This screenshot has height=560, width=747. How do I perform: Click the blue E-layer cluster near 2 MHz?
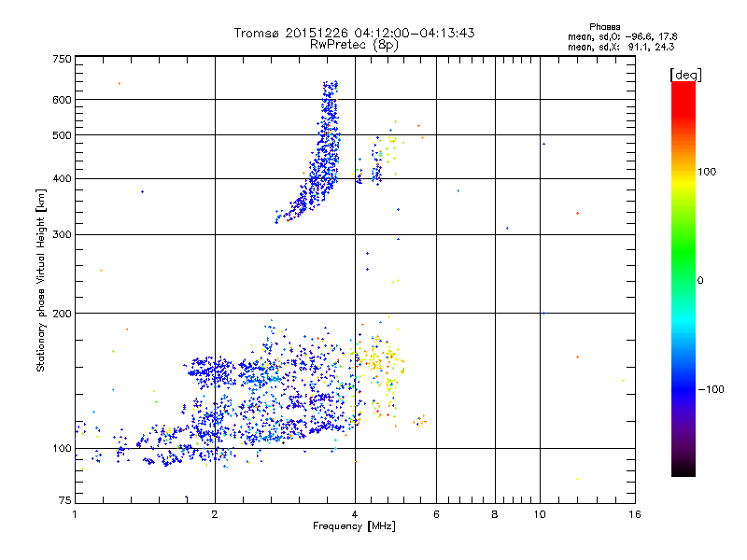click(x=211, y=371)
